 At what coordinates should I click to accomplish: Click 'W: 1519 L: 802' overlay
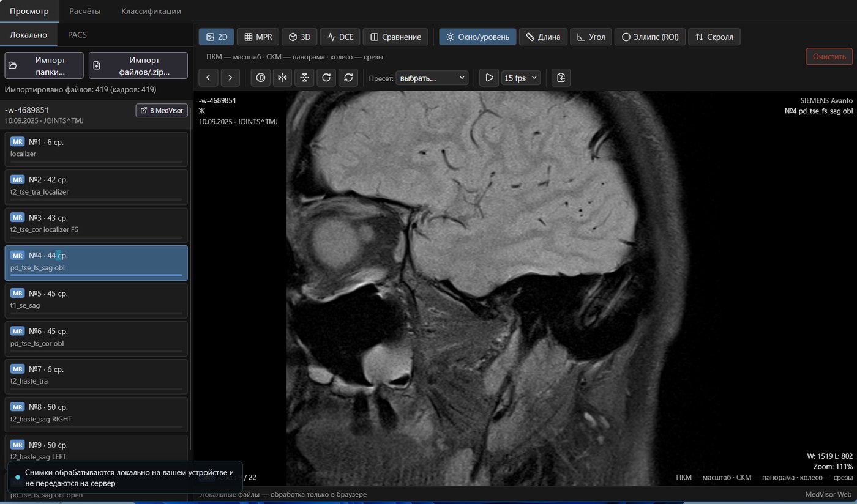830,456
